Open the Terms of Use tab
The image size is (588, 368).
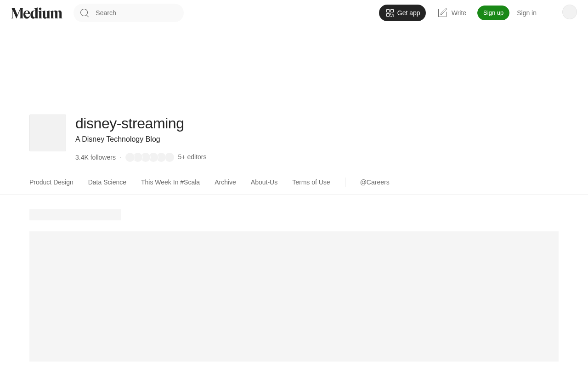click(311, 182)
